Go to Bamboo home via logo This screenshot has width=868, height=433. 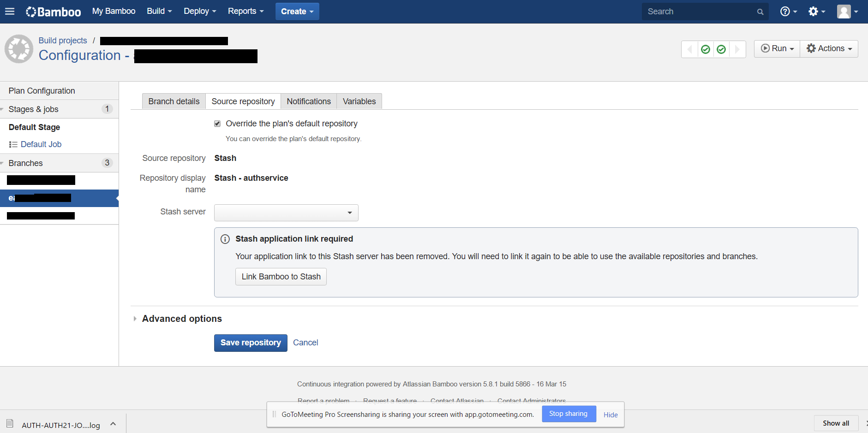pyautogui.click(x=53, y=12)
